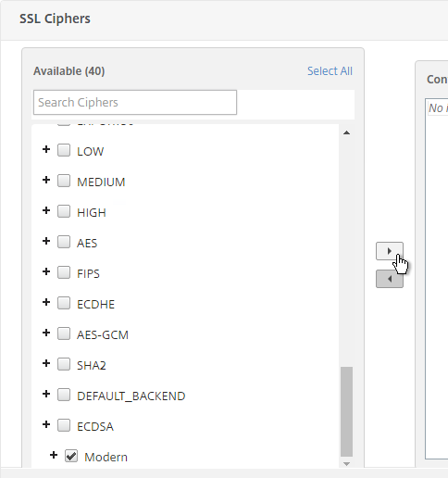The height and width of the screenshot is (478, 448).
Task: Click the scrollbar up arrow
Action: pos(346,132)
